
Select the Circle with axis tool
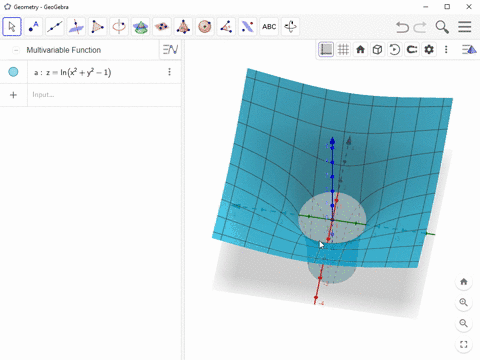(119, 27)
